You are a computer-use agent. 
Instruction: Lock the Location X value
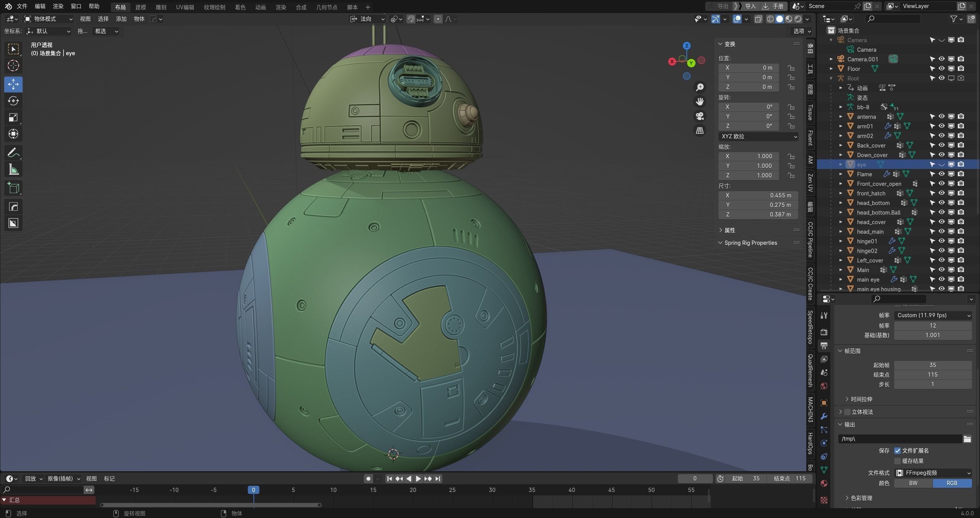tap(791, 68)
